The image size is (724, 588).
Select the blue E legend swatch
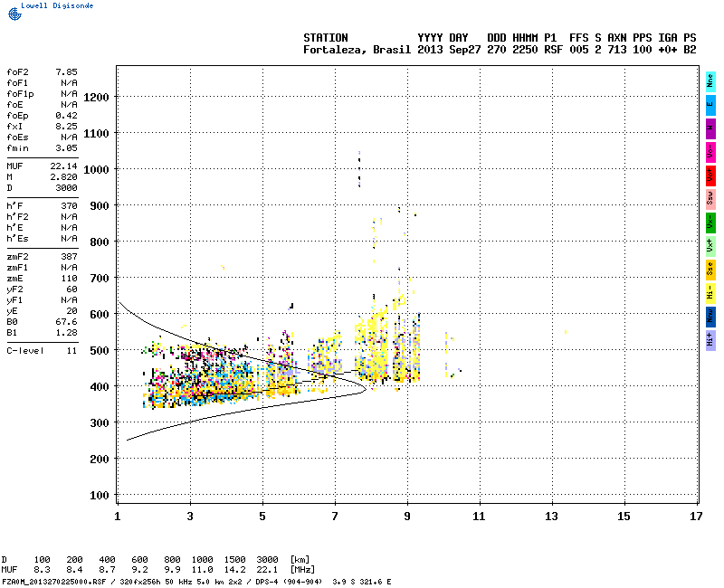(710, 104)
